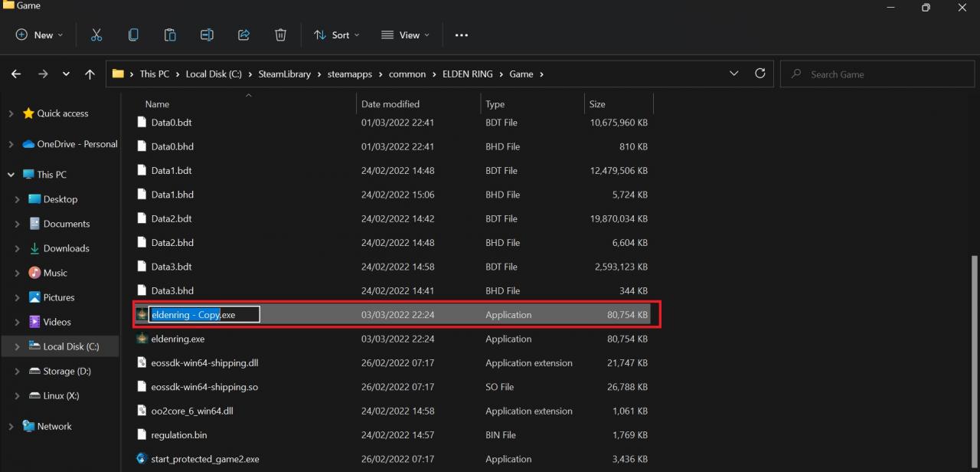This screenshot has width=980, height=472.
Task: Go back with the left arrow
Action: click(16, 74)
